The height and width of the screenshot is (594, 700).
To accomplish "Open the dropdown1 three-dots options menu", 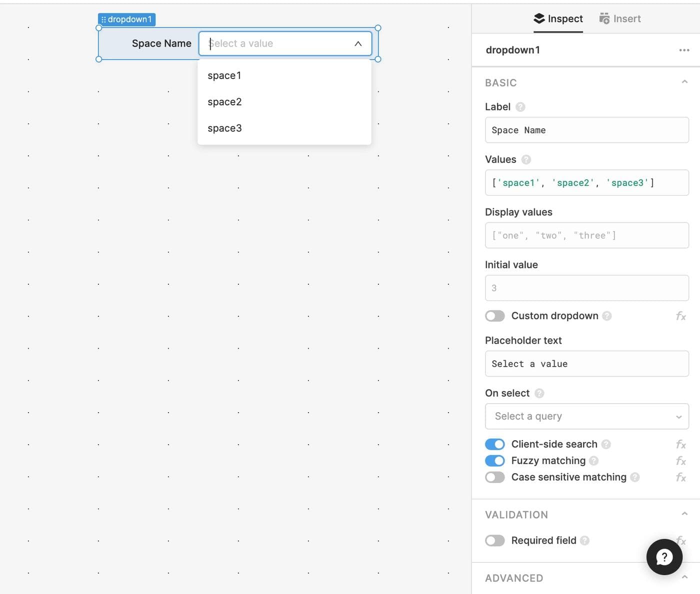I will pos(684,50).
